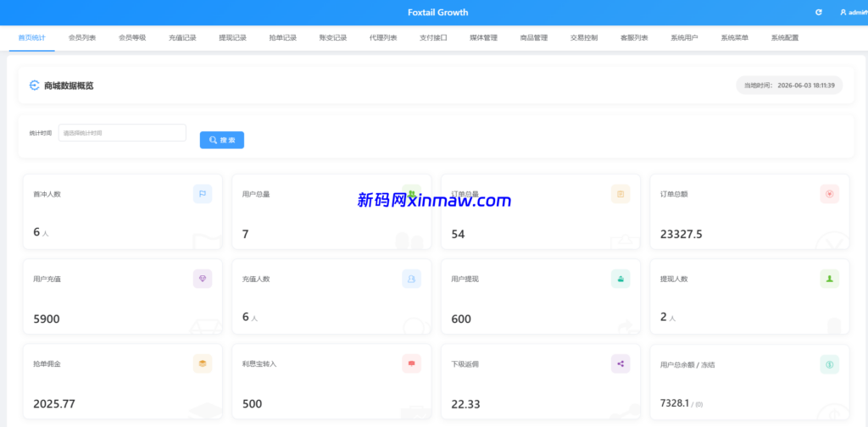The height and width of the screenshot is (427, 868).
Task: Open the admin user account menu
Action: [854, 12]
